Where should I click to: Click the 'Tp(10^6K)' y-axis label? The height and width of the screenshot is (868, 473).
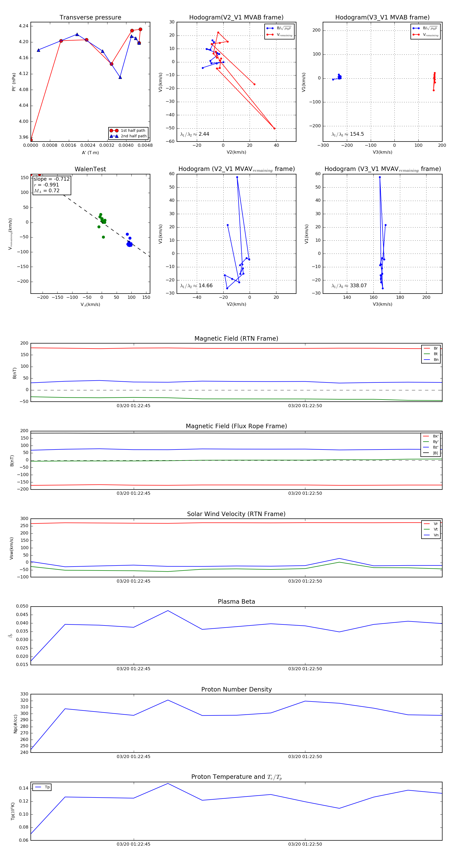click(x=13, y=811)
